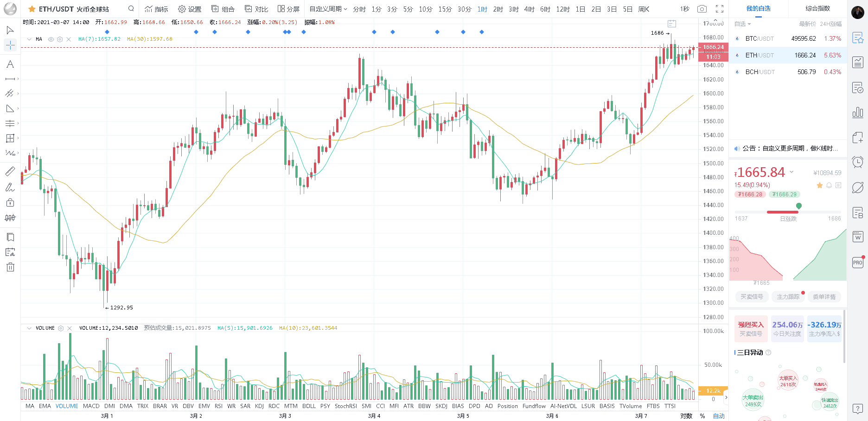Screen dimensions: 868x421
Task: Click the daily range slider green marker
Action: (x=798, y=206)
